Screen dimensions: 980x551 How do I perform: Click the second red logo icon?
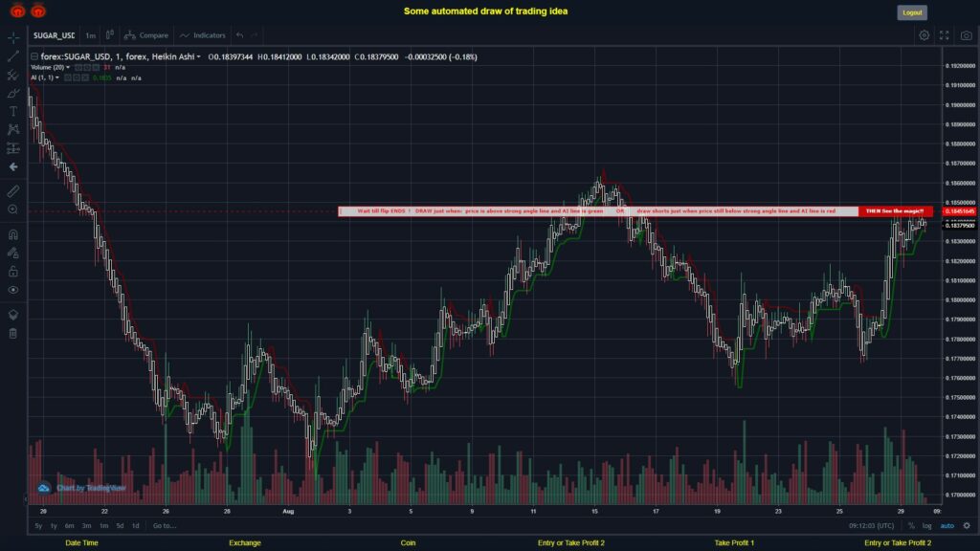38,11
